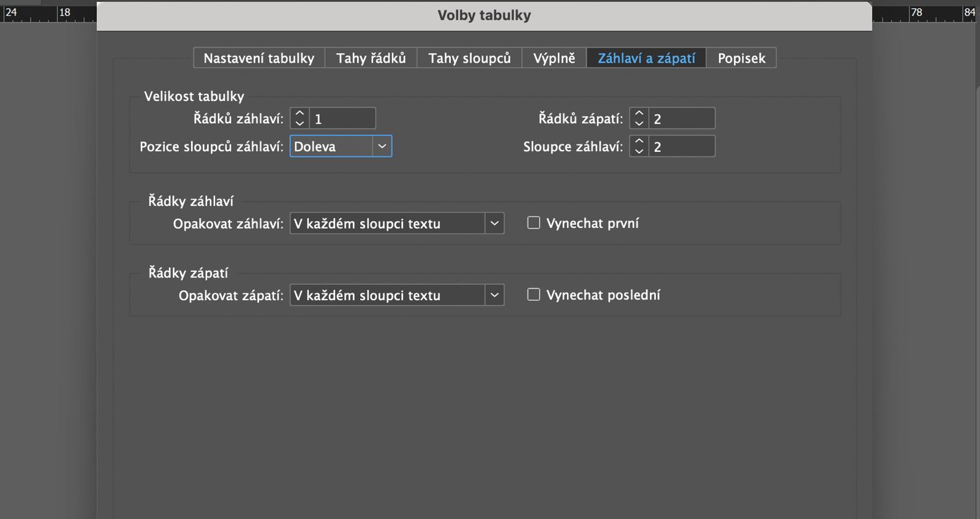Expand the Opakovat zápatí dropdown
Viewport: 980px width, 519px height.
397,295
